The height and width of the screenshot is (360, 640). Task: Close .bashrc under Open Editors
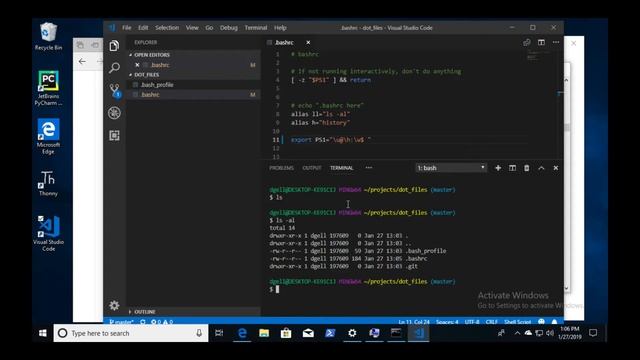[137, 65]
